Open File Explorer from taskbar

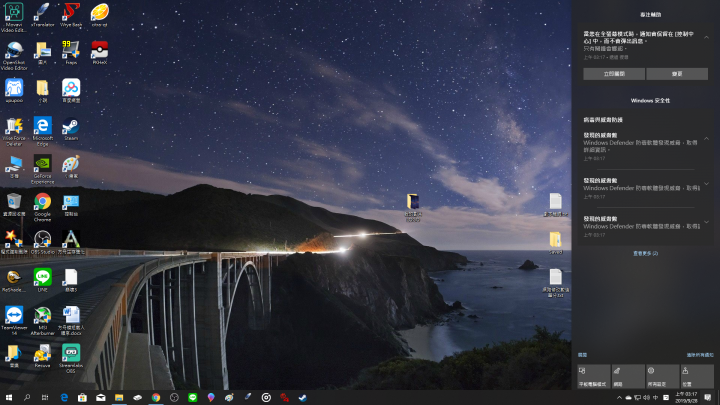point(119,398)
